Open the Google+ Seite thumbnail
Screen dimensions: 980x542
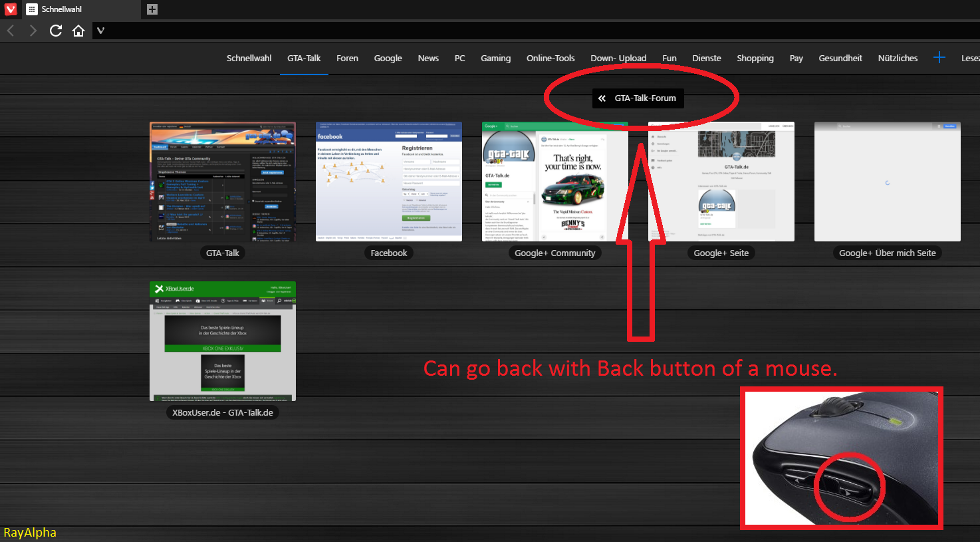pyautogui.click(x=721, y=182)
